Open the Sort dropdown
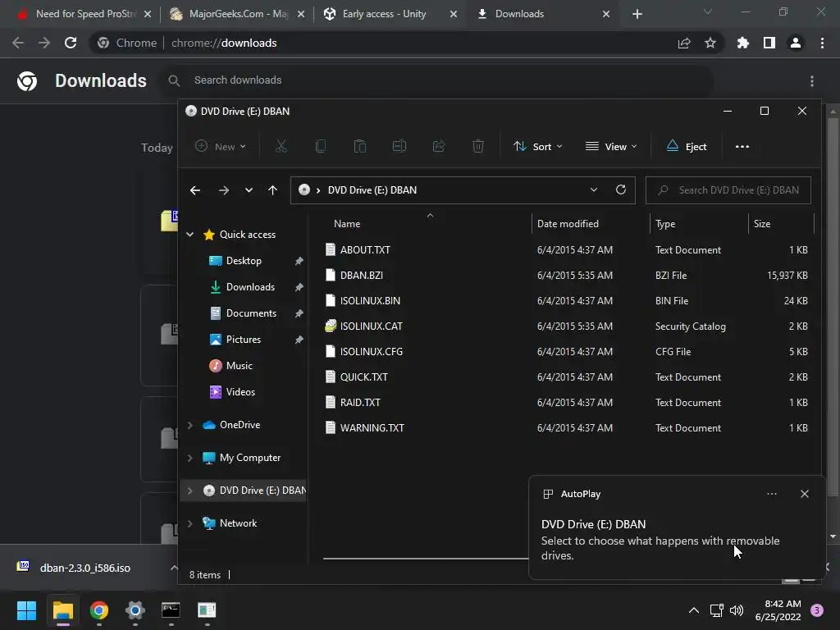 click(x=537, y=146)
